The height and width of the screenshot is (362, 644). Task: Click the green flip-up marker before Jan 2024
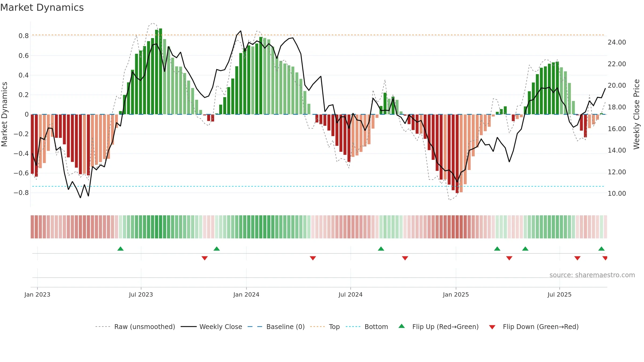pos(217,249)
